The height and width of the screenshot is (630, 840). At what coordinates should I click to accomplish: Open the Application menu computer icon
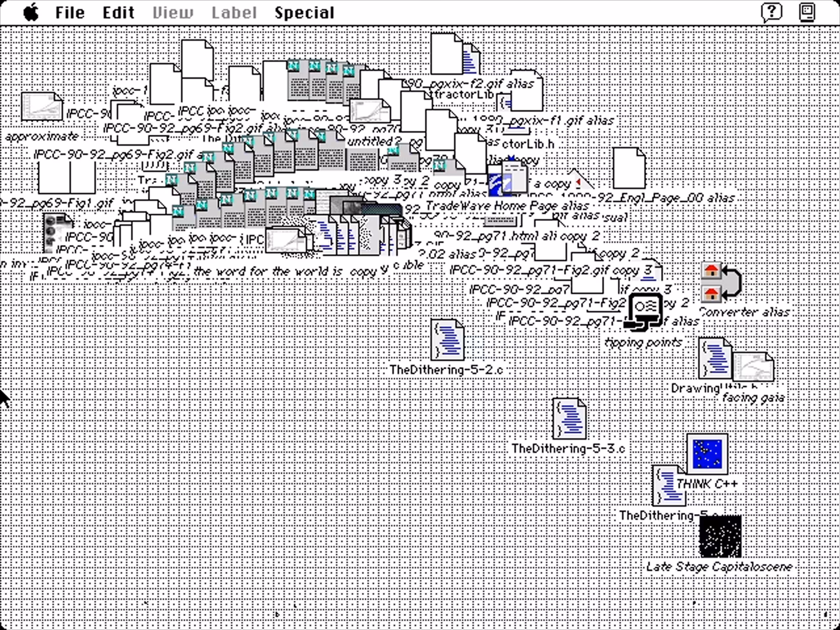807,12
